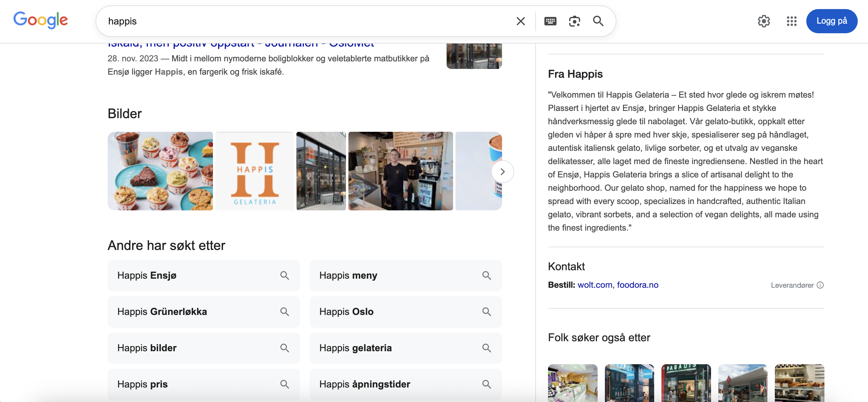Submit the search via the magnifier icon
868x402 pixels.
(598, 21)
